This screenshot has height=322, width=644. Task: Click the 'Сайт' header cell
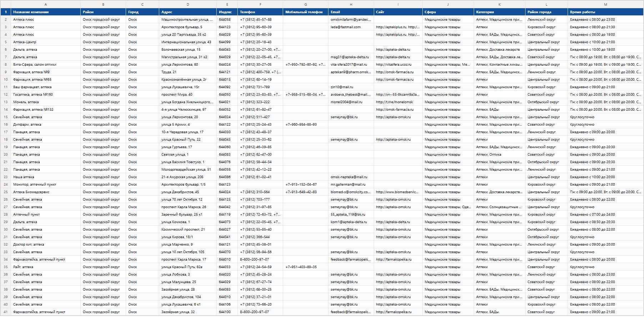(398, 12)
